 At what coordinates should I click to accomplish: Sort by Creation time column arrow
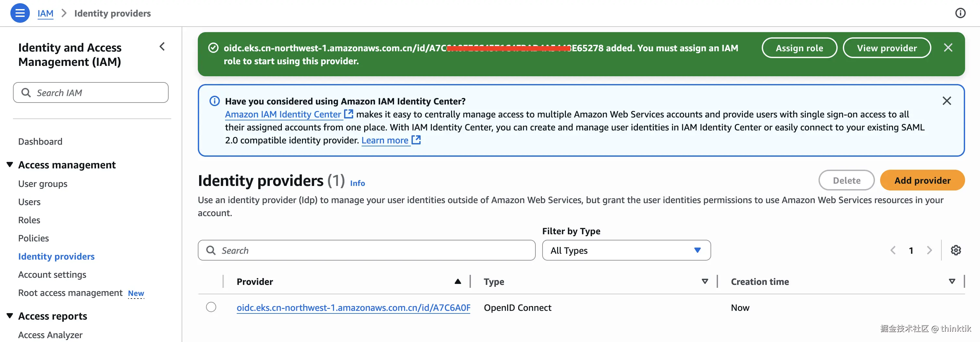point(952,281)
